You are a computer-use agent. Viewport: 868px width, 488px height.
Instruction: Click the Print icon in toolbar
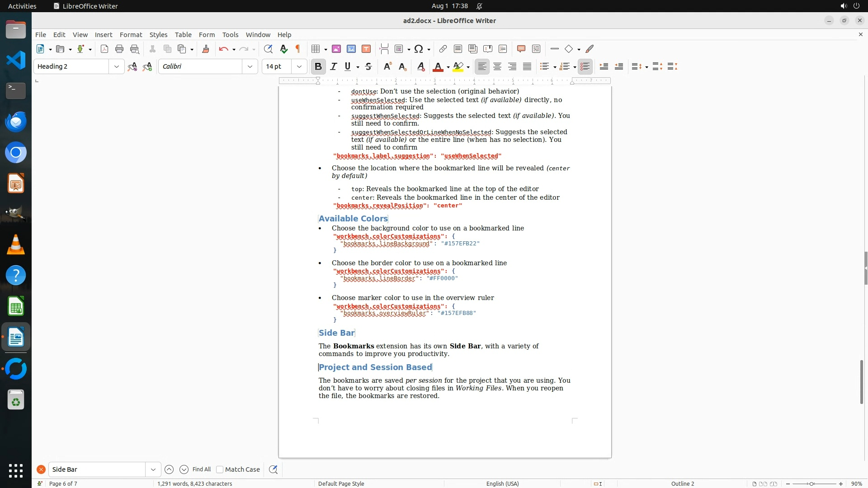119,49
